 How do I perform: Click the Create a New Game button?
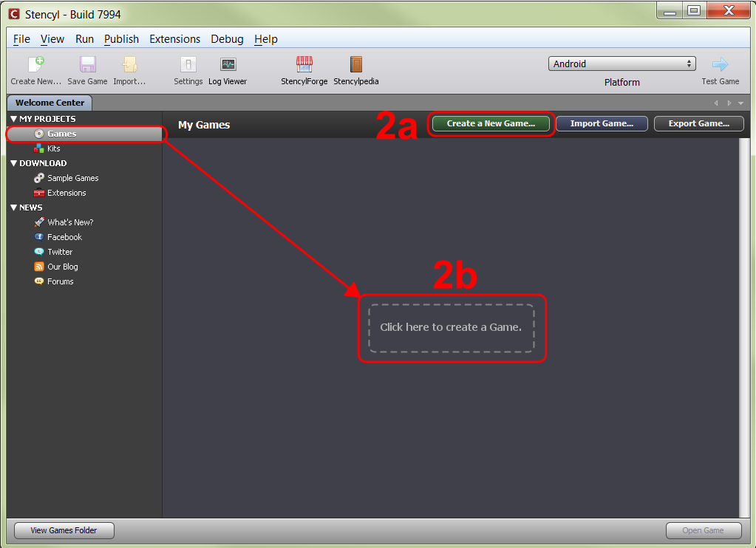(491, 123)
